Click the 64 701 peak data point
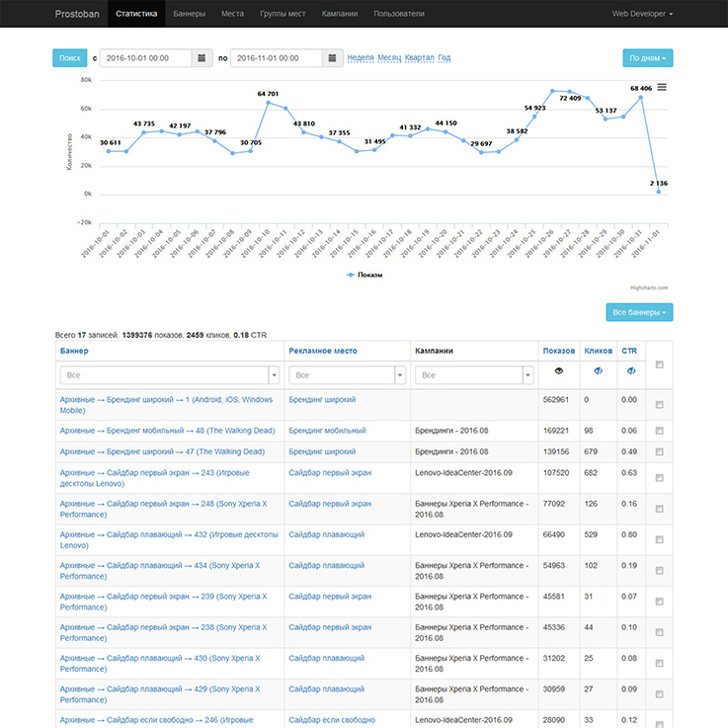Image resolution: width=728 pixels, height=728 pixels. click(268, 103)
